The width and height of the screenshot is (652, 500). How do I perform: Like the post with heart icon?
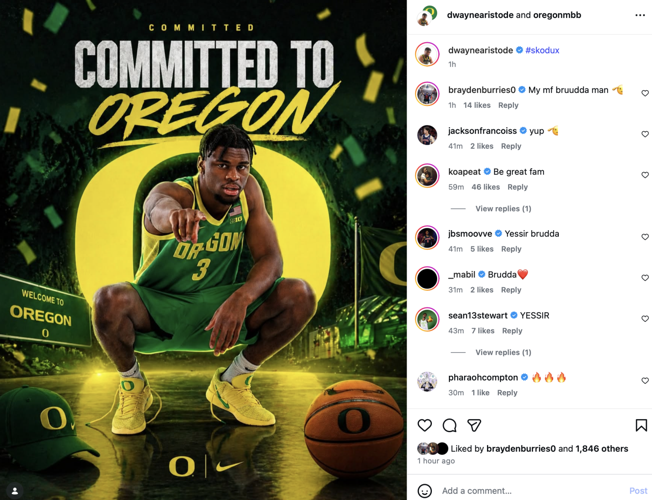[x=425, y=425]
